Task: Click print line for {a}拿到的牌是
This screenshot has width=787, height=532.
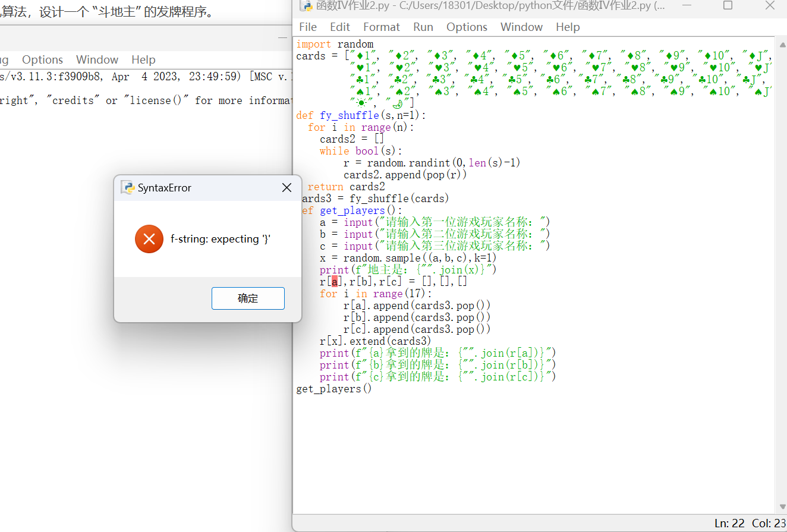Action: coord(438,353)
